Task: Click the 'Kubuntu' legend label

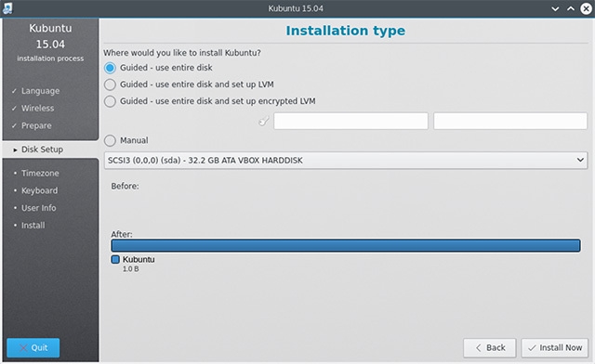Action: (139, 259)
